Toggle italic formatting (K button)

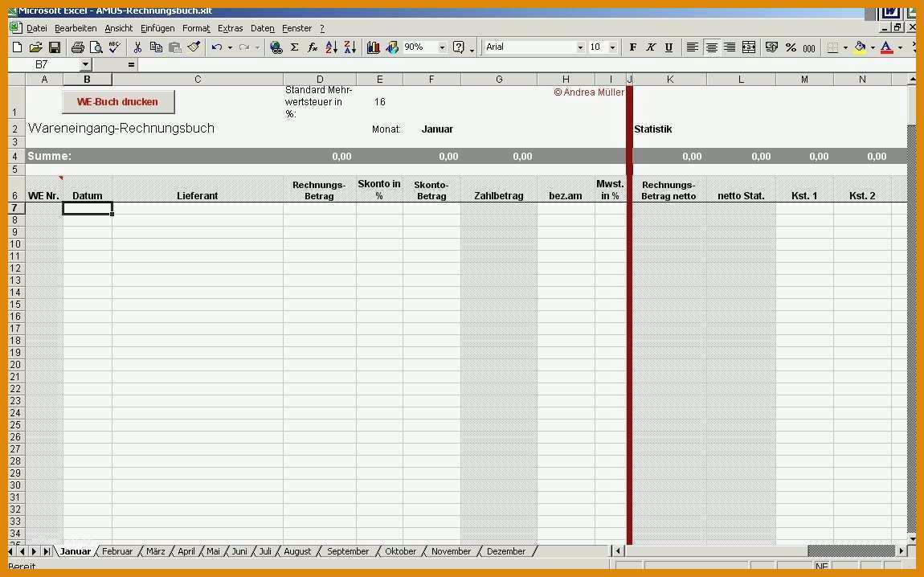tap(651, 47)
